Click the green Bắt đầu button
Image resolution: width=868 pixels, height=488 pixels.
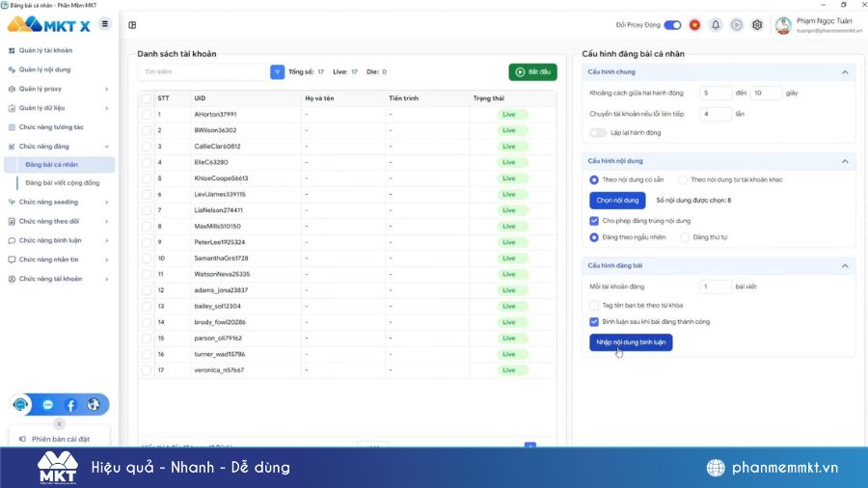point(532,71)
